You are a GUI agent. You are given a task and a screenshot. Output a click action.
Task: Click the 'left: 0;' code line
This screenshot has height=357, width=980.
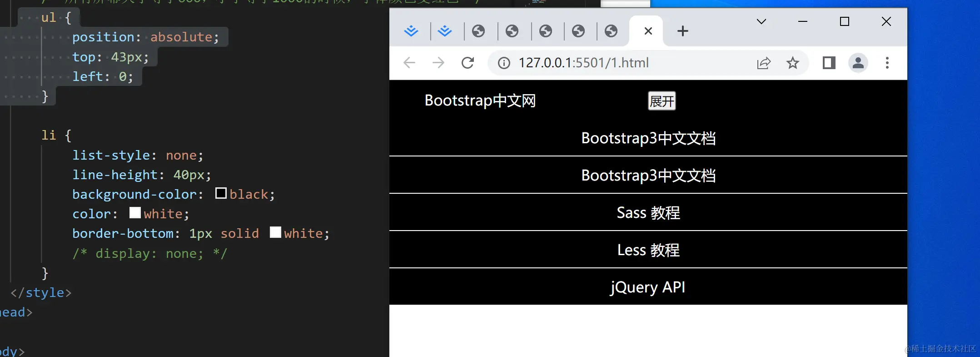[x=103, y=76]
